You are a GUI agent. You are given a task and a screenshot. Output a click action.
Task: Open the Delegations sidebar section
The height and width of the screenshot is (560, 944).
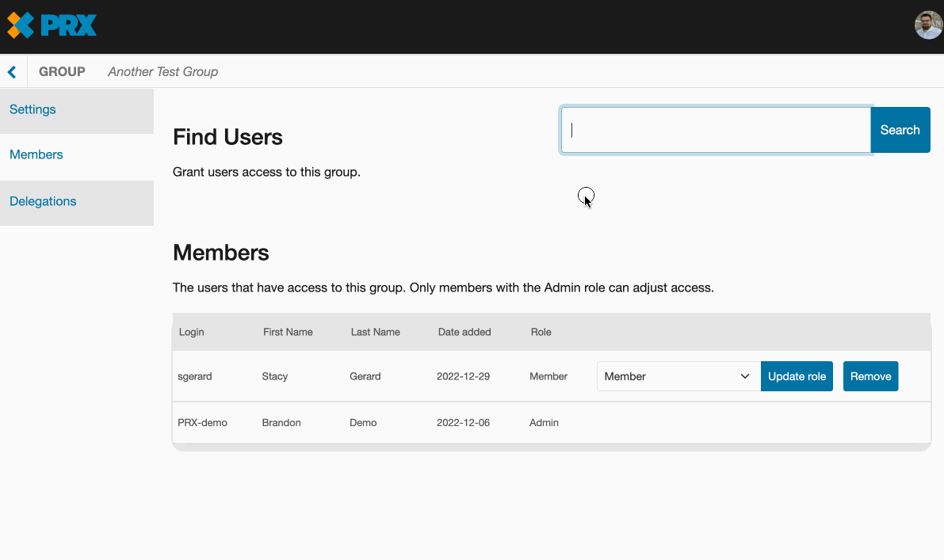(x=43, y=200)
